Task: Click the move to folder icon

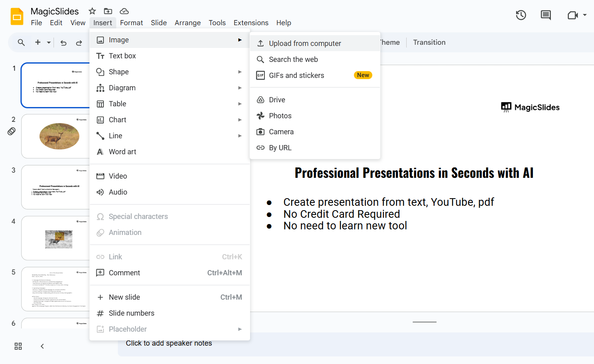Action: coord(108,11)
